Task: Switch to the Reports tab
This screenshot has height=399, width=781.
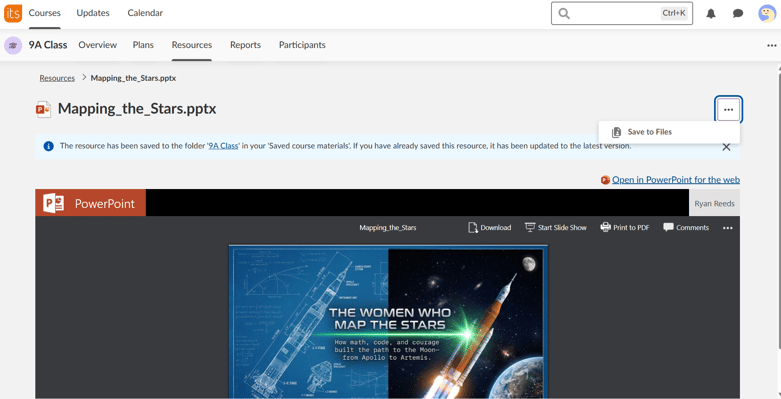Action: click(246, 45)
